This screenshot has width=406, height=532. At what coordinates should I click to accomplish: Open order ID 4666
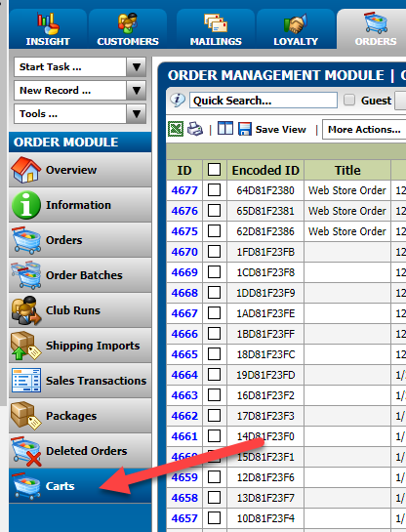[x=184, y=334]
